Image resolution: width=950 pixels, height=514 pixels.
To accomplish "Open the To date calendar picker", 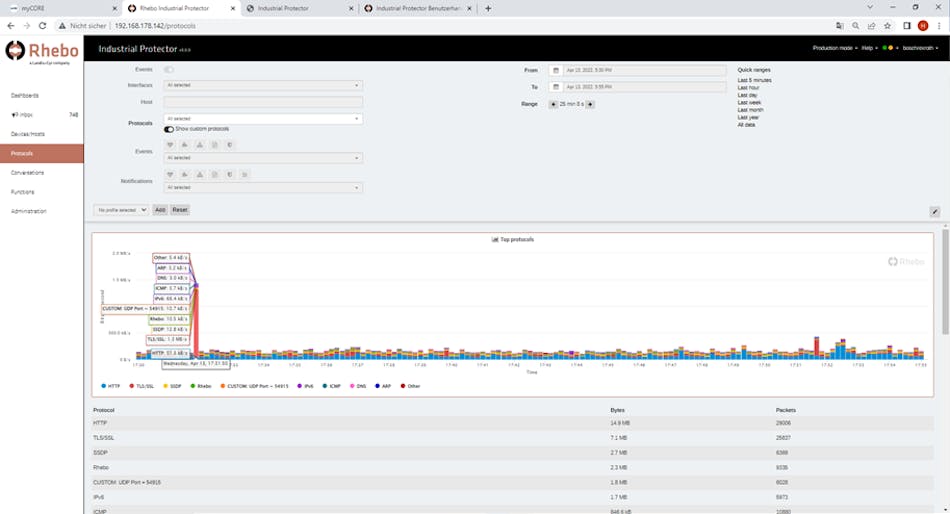I will coord(556,87).
